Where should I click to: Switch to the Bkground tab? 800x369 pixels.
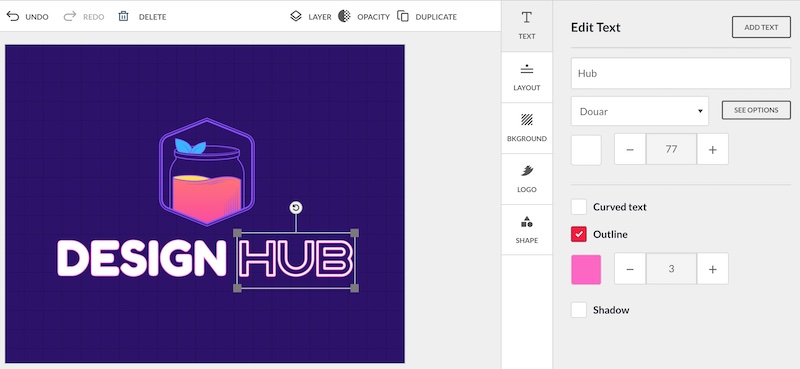(527, 128)
